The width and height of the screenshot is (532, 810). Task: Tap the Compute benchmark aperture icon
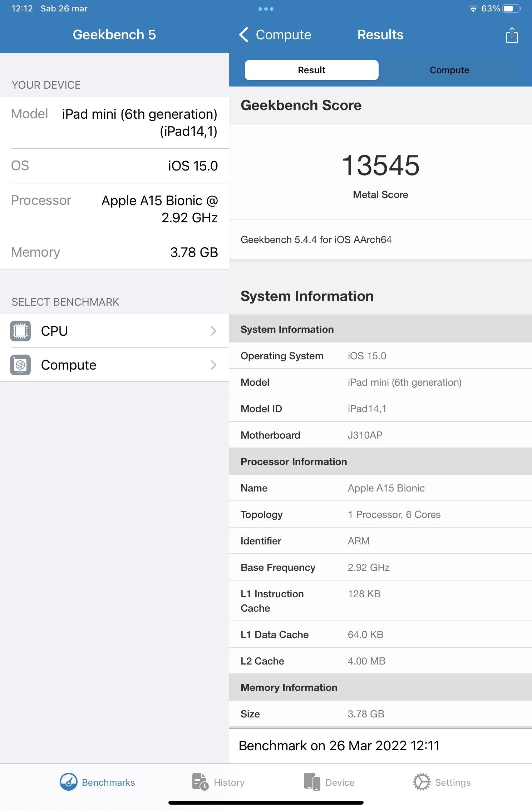point(20,365)
